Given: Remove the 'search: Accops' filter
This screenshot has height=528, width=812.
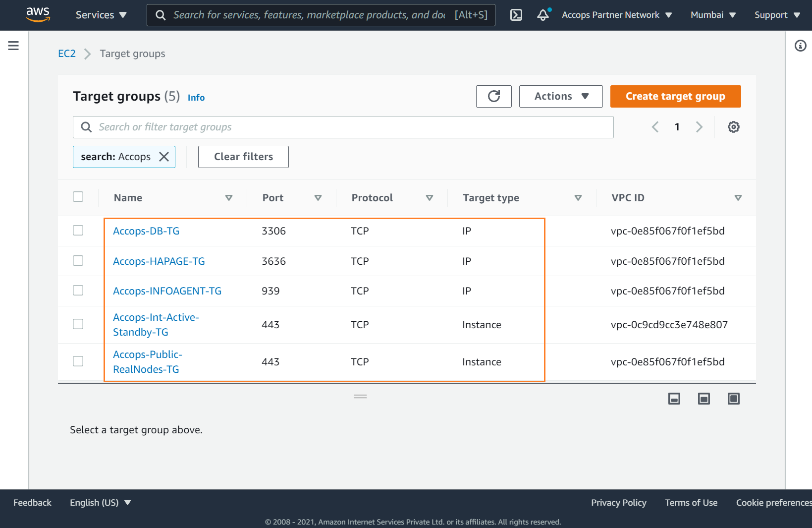Looking at the screenshot, I should click(x=164, y=157).
